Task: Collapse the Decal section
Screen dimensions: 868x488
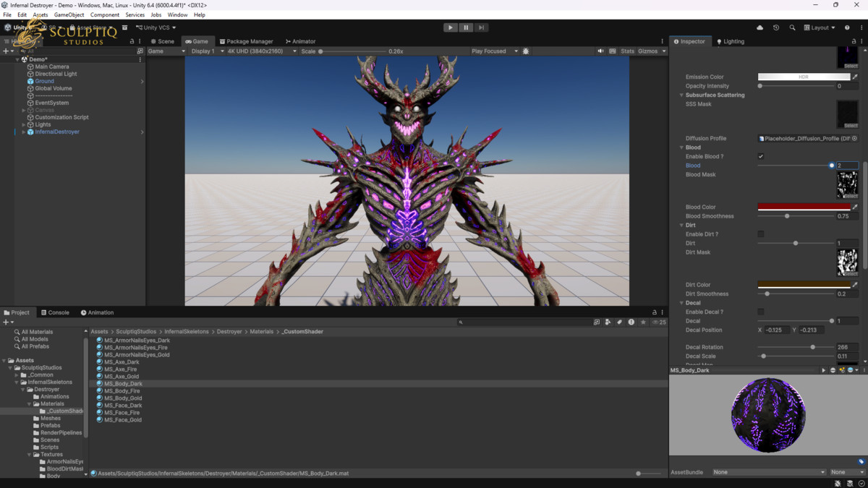Action: [681, 303]
